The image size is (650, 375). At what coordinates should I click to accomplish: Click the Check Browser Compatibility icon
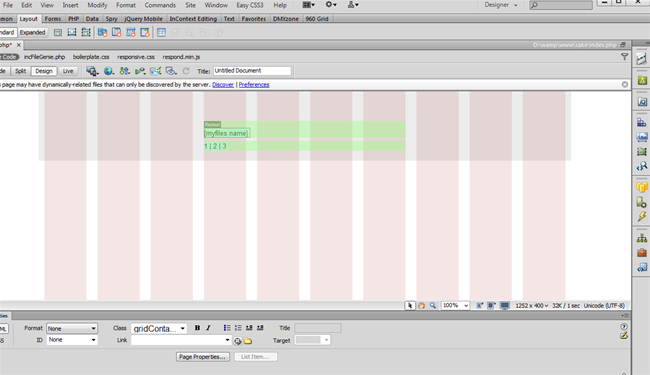coord(155,71)
